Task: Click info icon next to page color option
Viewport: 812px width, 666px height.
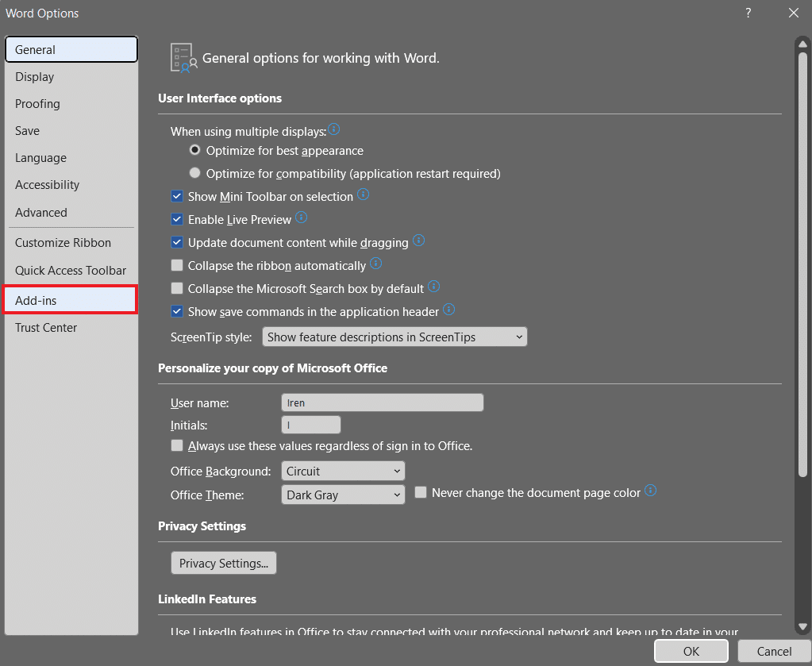Action: 651,491
